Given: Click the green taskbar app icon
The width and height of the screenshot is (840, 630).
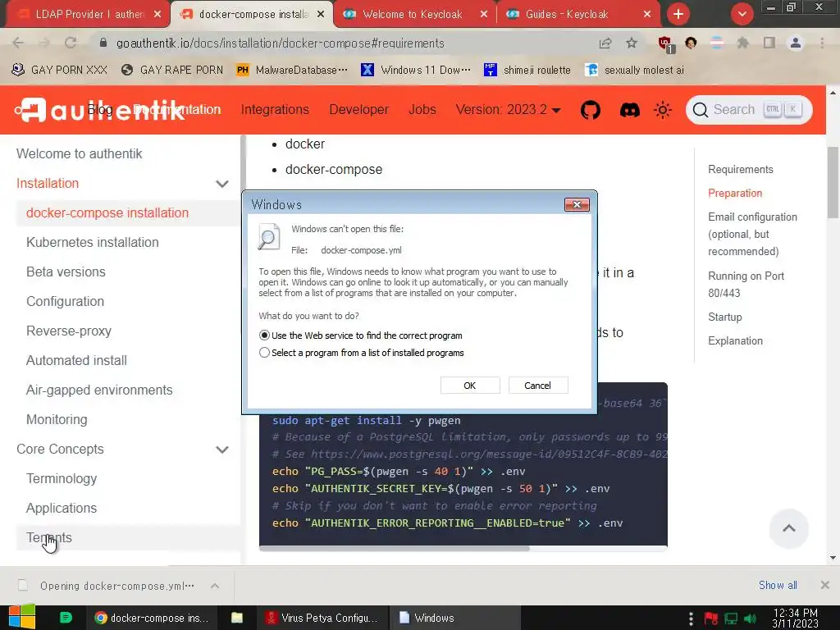Looking at the screenshot, I should [66, 618].
